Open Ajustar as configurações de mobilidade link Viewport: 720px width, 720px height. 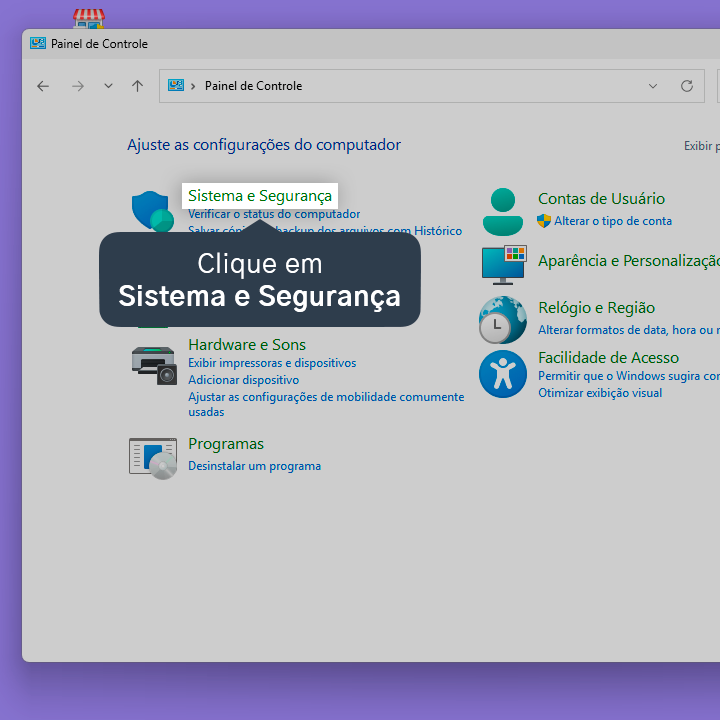[x=326, y=404]
